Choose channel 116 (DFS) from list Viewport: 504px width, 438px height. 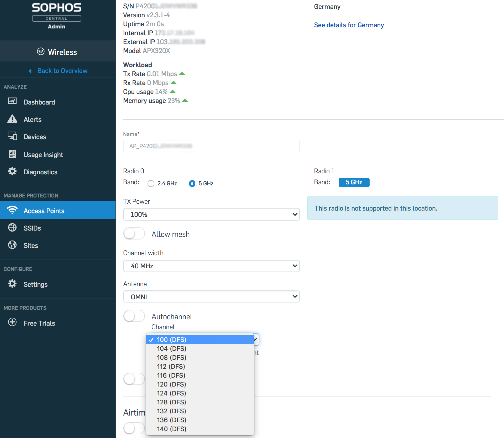[x=171, y=376]
